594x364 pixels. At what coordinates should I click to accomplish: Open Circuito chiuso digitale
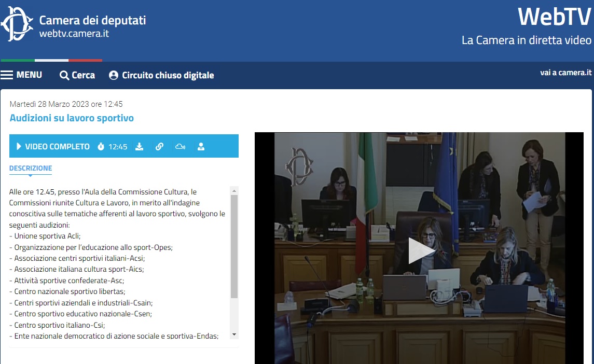[168, 76]
